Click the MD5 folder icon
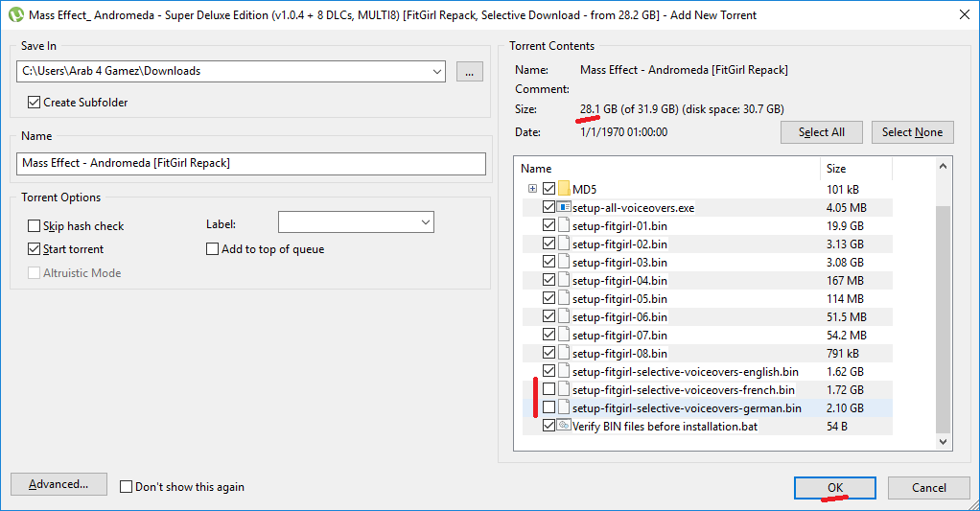Screen dimensions: 980x511 (x=564, y=189)
